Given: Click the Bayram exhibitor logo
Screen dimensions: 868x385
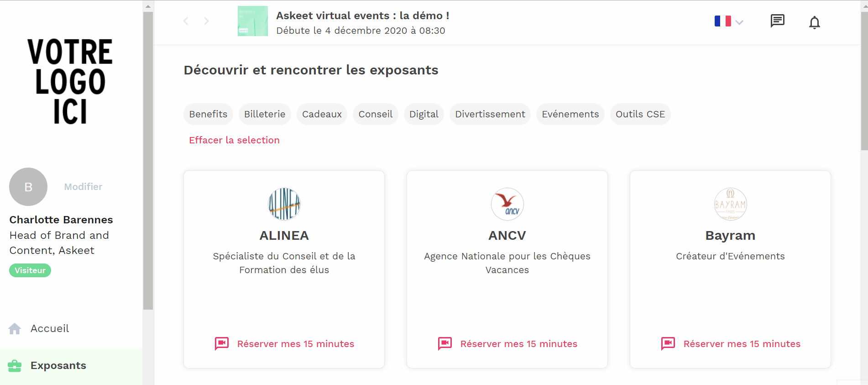Looking at the screenshot, I should pos(730,204).
